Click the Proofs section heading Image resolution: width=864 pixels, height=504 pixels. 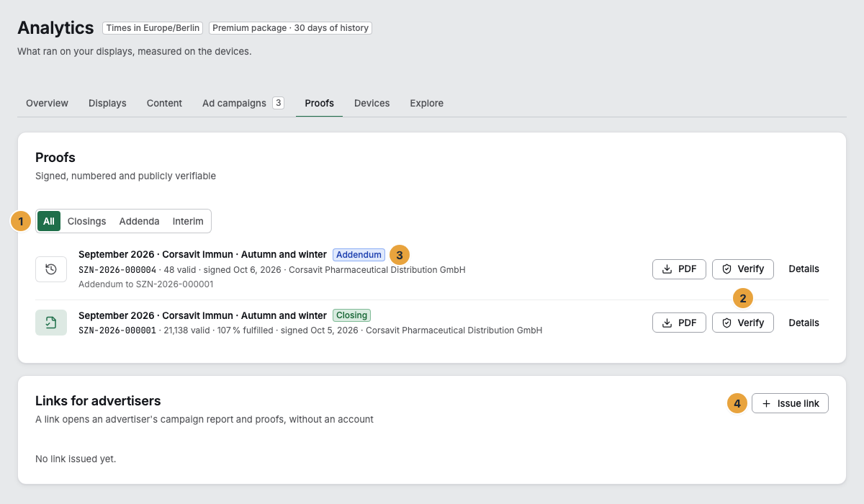click(x=55, y=158)
